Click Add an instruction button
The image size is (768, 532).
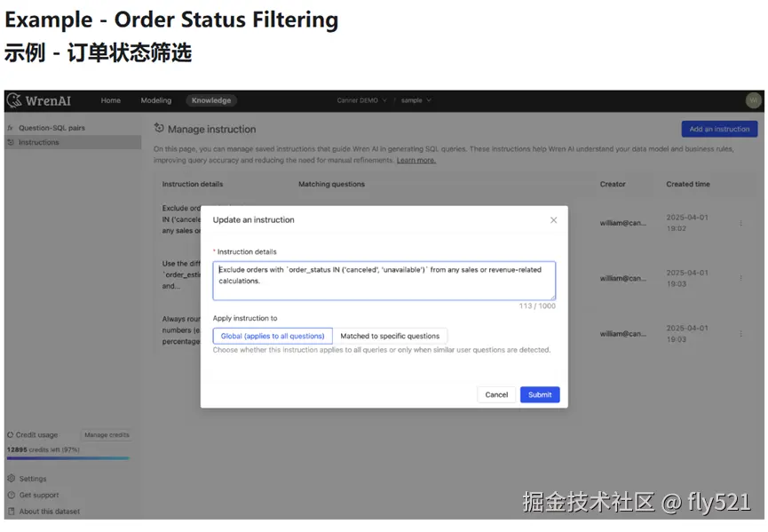coord(719,129)
